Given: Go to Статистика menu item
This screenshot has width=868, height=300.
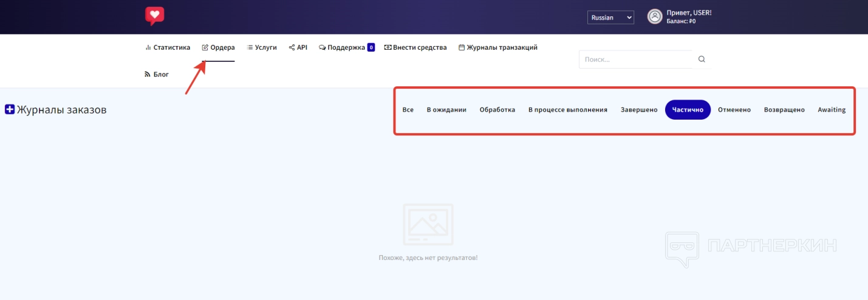Looking at the screenshot, I should pos(168,47).
